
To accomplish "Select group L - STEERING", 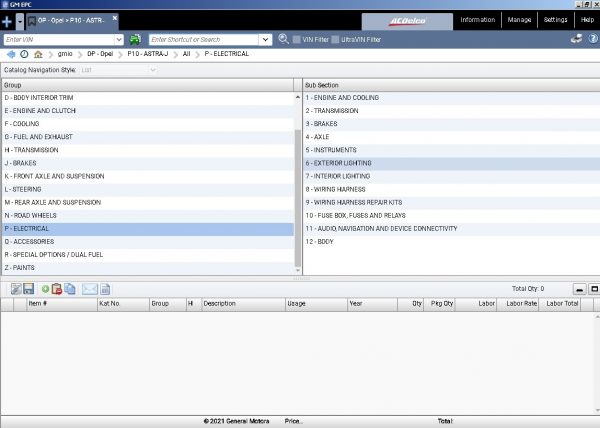I will [x=148, y=189].
